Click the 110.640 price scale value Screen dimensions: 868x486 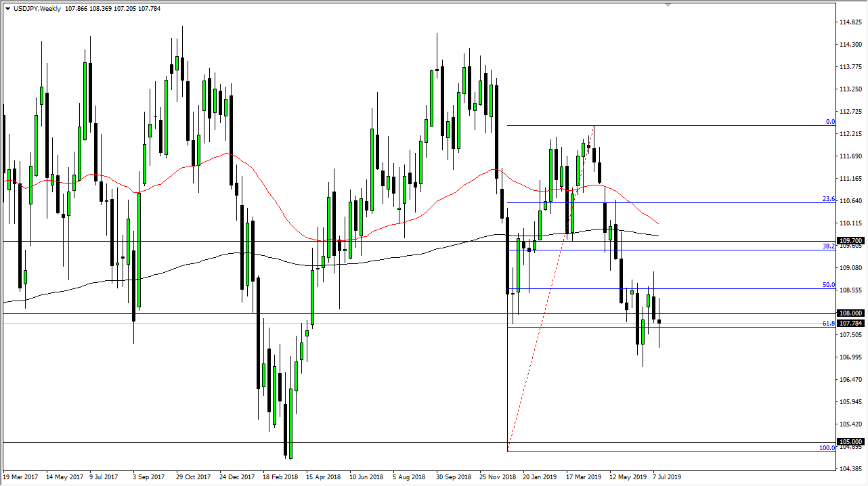(x=852, y=201)
